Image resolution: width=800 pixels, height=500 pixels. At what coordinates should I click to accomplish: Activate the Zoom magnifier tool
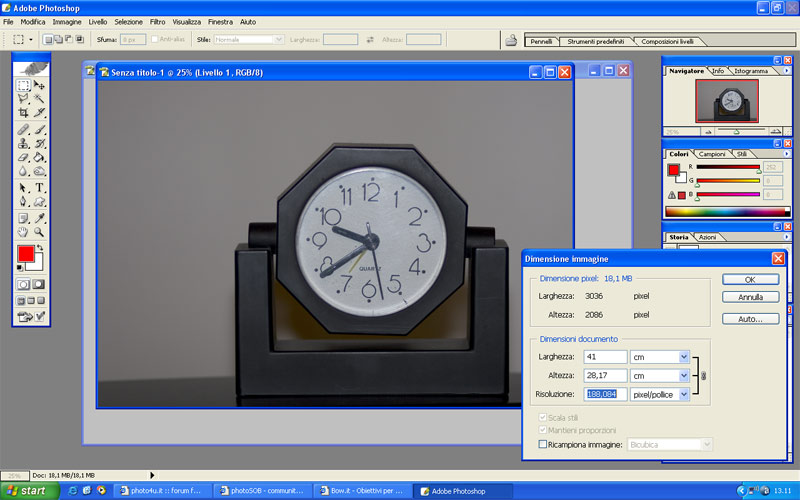[x=40, y=232]
